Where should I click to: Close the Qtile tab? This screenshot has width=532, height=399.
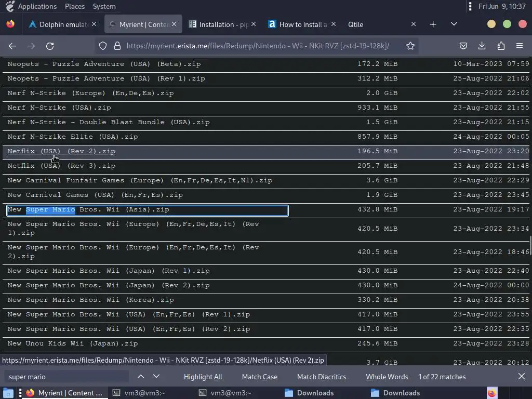(413, 24)
